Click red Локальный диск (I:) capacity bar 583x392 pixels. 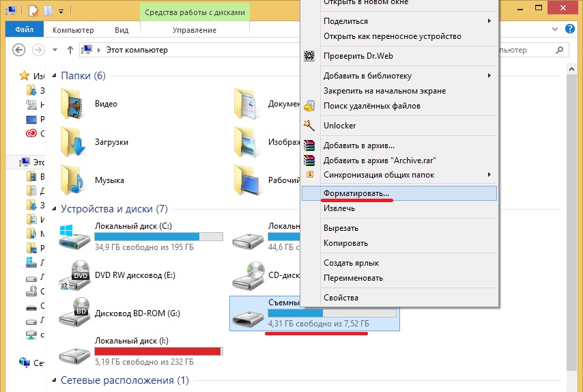point(159,351)
